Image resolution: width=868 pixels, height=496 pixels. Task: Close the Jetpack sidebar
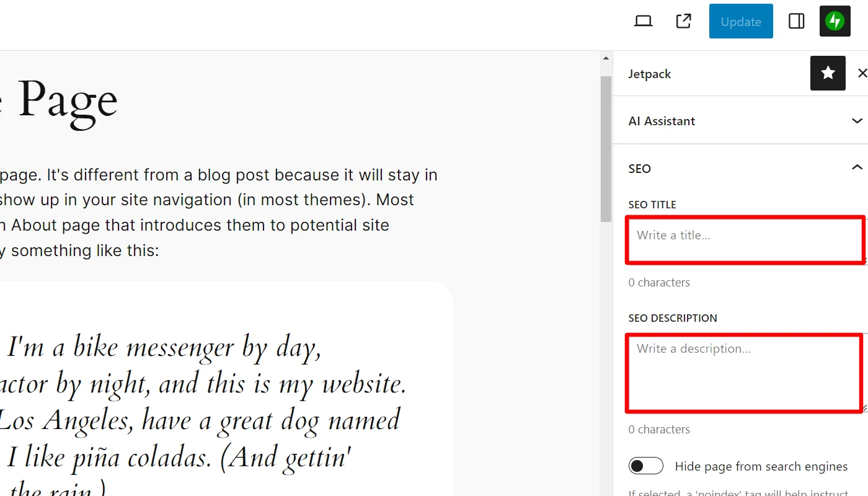tap(863, 73)
